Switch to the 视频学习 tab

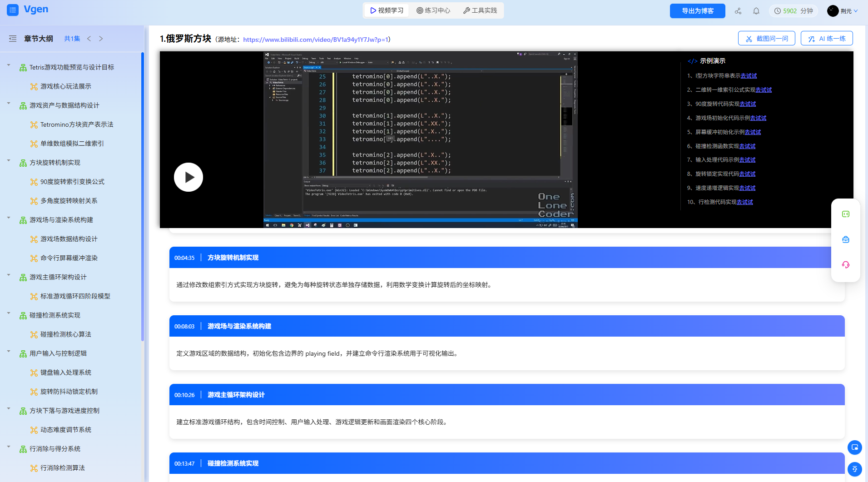[387, 10]
